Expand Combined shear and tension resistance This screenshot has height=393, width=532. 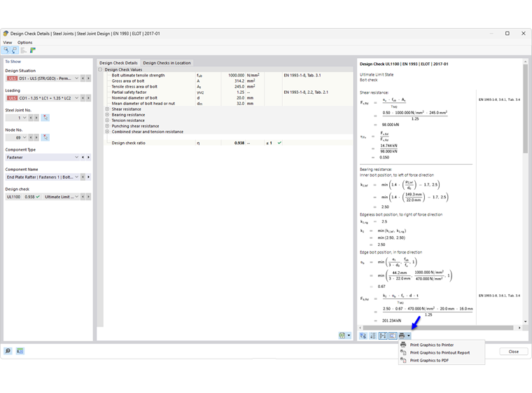(x=107, y=132)
